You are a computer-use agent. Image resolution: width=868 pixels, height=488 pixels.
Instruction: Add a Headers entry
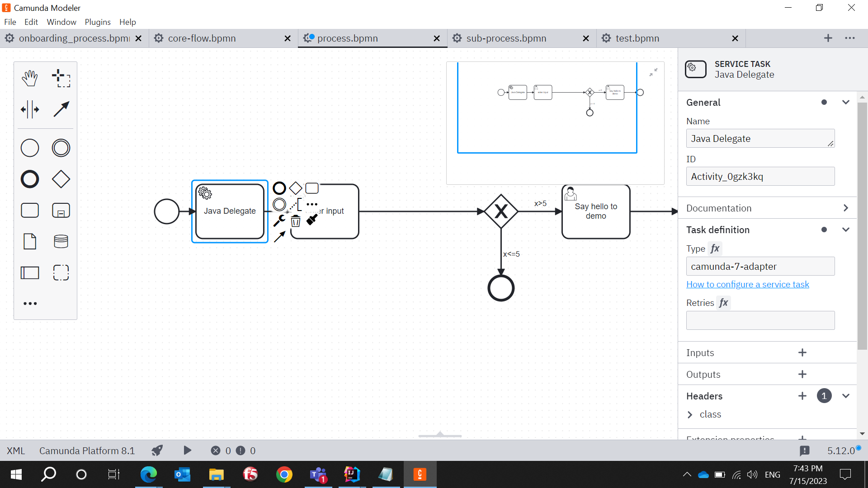point(802,396)
